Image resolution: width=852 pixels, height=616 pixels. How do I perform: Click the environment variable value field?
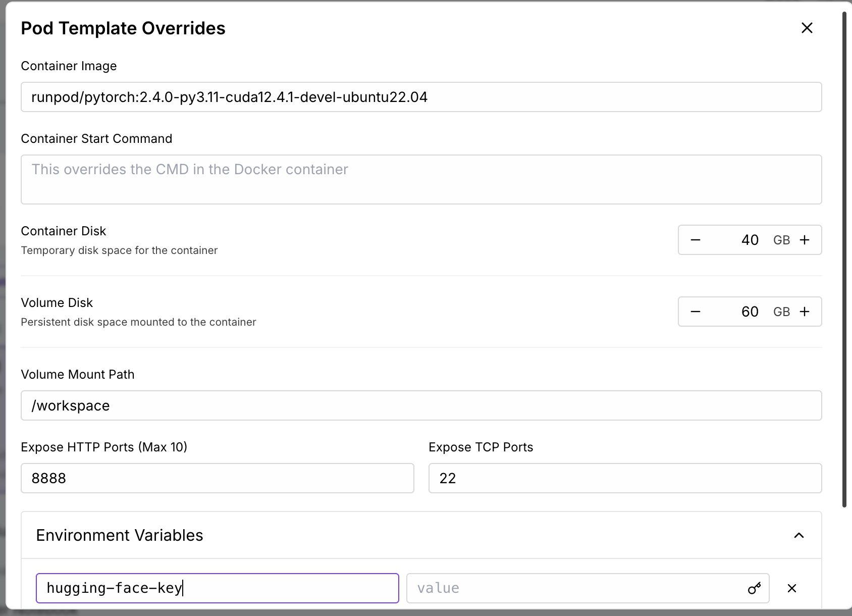coord(575,588)
